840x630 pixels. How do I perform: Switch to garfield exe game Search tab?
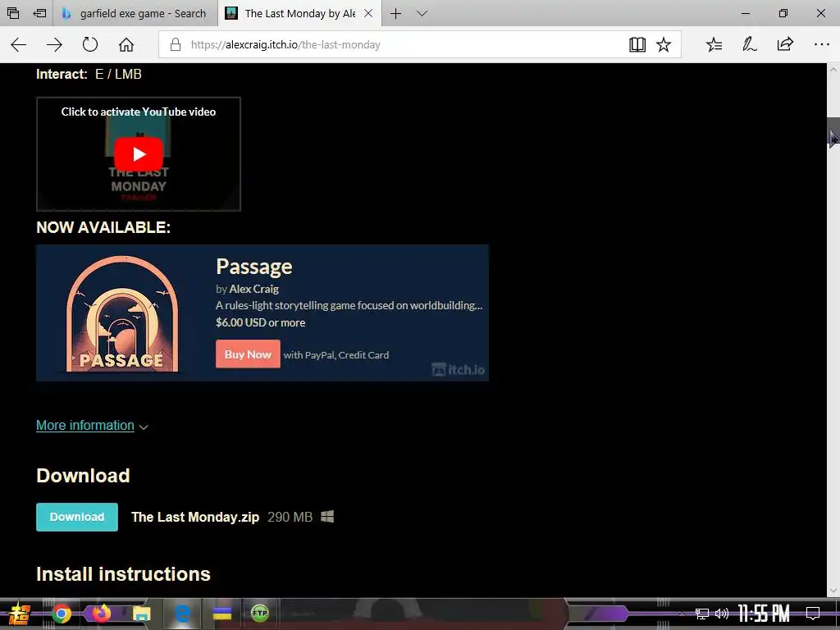[x=135, y=13]
